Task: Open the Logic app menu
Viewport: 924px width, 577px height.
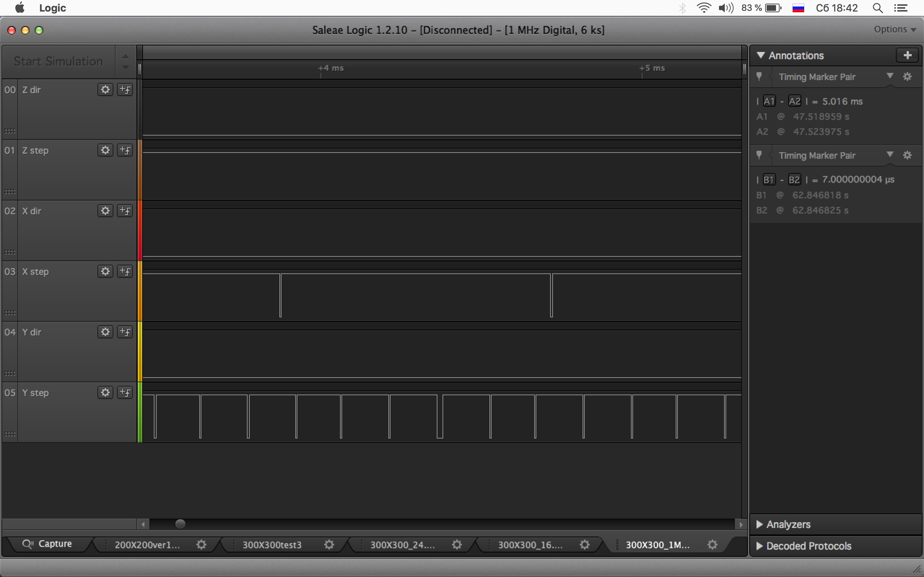Action: (x=52, y=8)
